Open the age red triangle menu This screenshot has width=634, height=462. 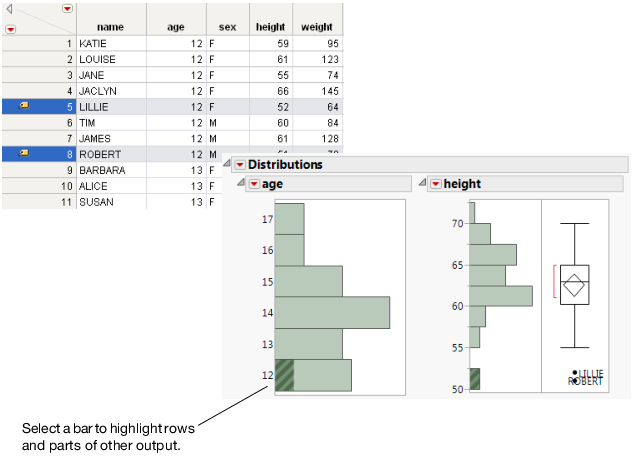(x=254, y=184)
